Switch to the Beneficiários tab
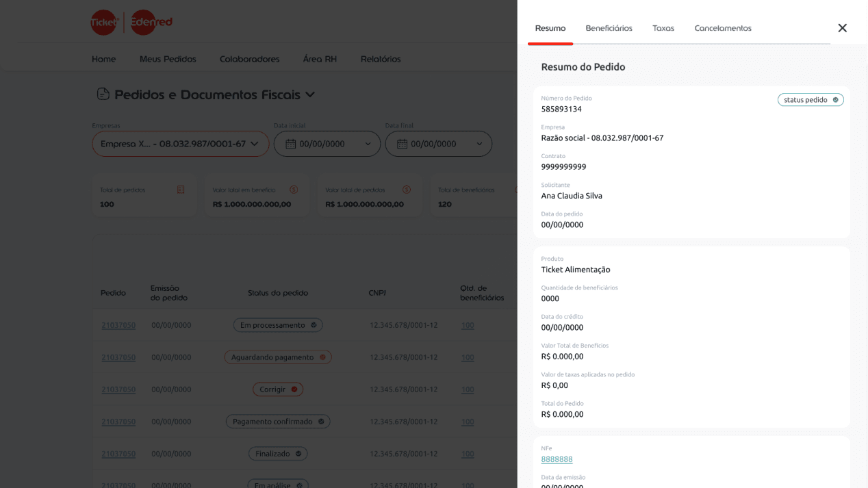This screenshot has width=868, height=488. click(609, 28)
